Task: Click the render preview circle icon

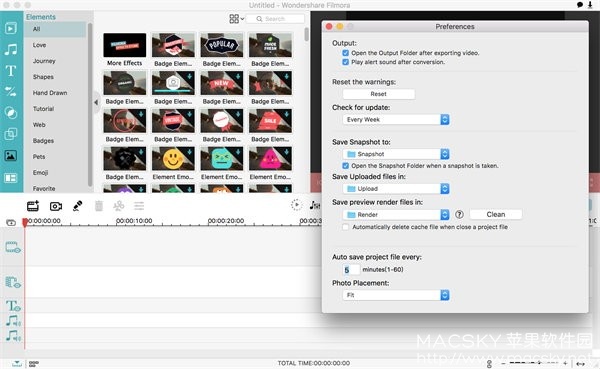Action: (296, 205)
